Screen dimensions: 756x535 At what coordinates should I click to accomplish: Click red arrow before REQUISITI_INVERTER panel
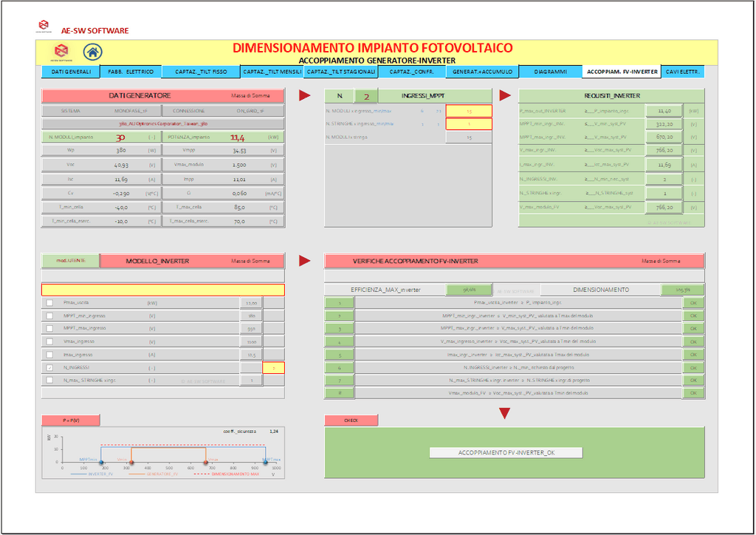click(505, 95)
